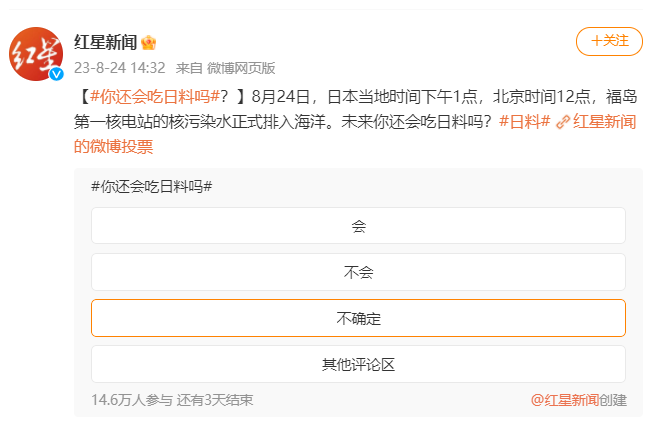659x426 pixels.
Task: Click the chain link icon in post
Action: [x=562, y=122]
